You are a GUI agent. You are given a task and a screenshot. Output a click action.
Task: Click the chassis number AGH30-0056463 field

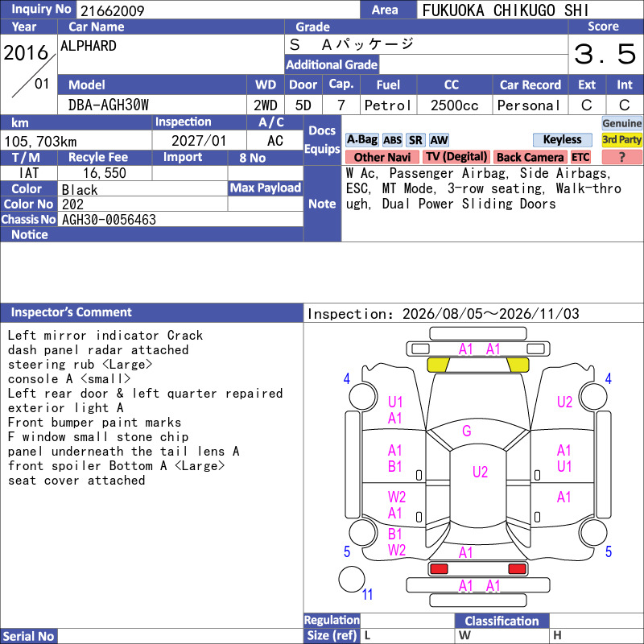(x=180, y=219)
